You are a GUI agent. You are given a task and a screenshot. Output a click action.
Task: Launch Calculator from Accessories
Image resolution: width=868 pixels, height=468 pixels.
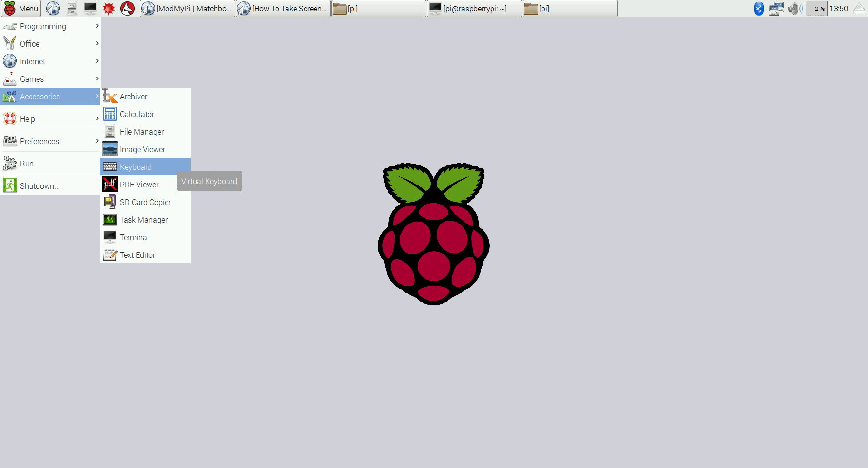pyautogui.click(x=146, y=114)
